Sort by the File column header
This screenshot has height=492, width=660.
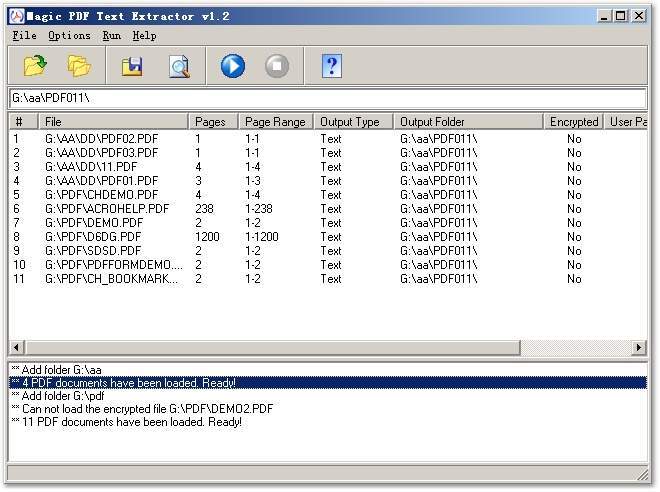click(113, 122)
